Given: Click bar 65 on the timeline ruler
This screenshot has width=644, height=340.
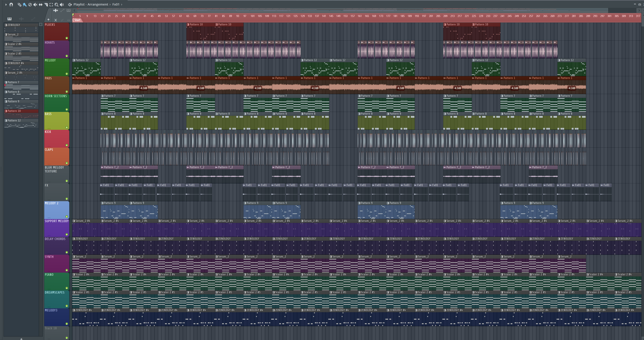Looking at the screenshot, I should pyautogui.click(x=188, y=16).
